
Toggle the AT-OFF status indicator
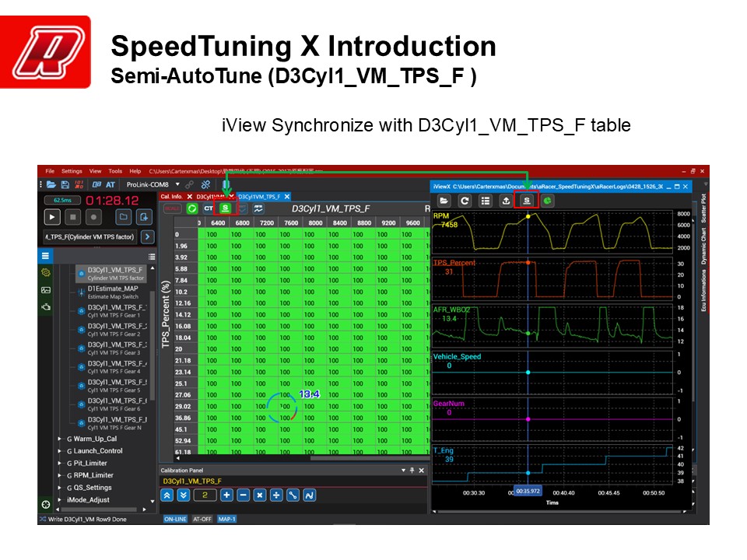click(x=202, y=519)
